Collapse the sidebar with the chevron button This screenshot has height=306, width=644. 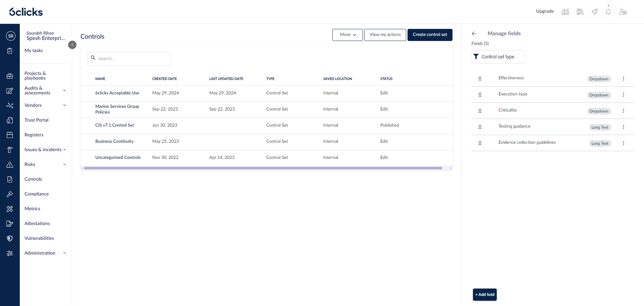72,45
